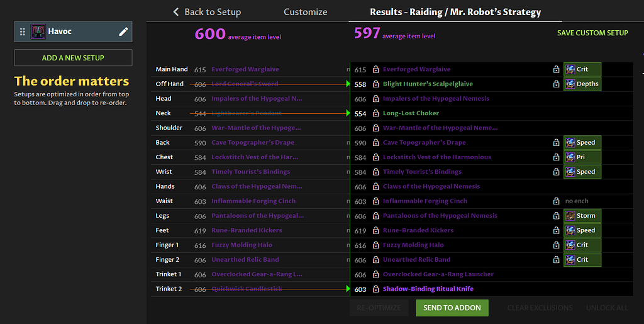Click the Save Custom Setup link
Screen dimensions: 644x324
(592, 33)
